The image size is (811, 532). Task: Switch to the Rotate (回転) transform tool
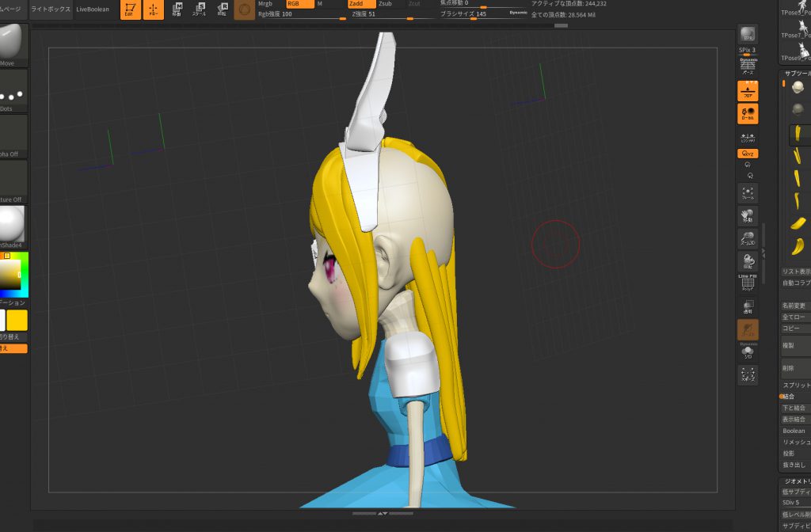(222, 9)
